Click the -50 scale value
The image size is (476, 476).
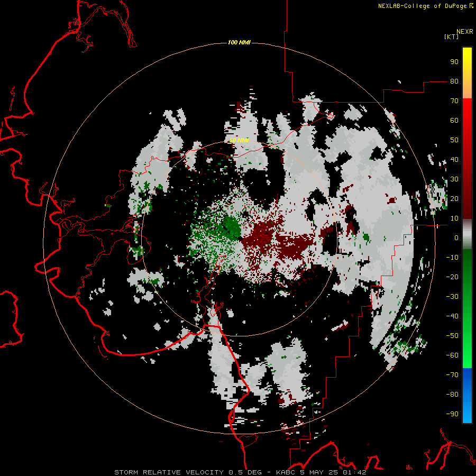coord(452,336)
